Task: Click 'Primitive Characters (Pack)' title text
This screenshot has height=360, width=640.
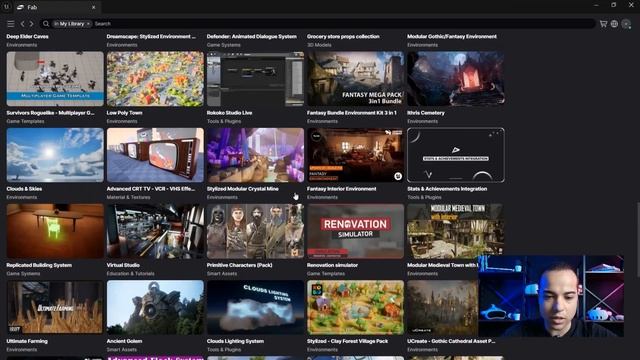Action: [x=240, y=265]
